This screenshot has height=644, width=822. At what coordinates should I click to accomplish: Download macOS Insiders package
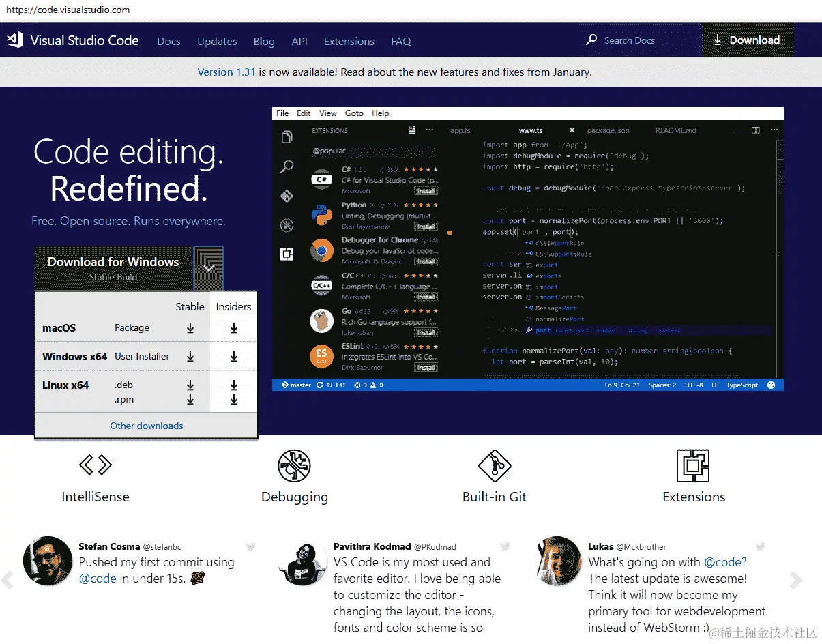[x=234, y=328]
